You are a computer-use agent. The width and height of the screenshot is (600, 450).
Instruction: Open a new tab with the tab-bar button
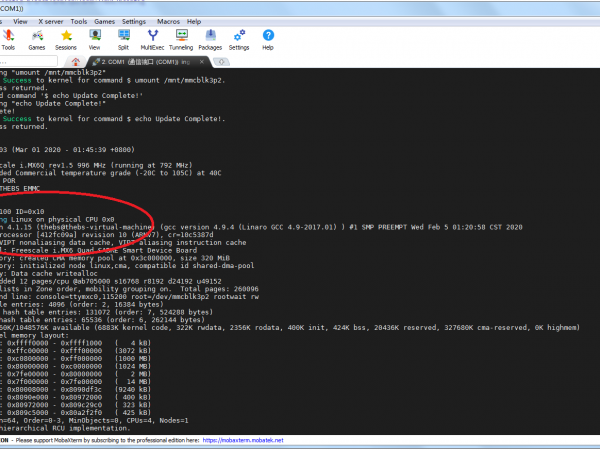click(219, 62)
